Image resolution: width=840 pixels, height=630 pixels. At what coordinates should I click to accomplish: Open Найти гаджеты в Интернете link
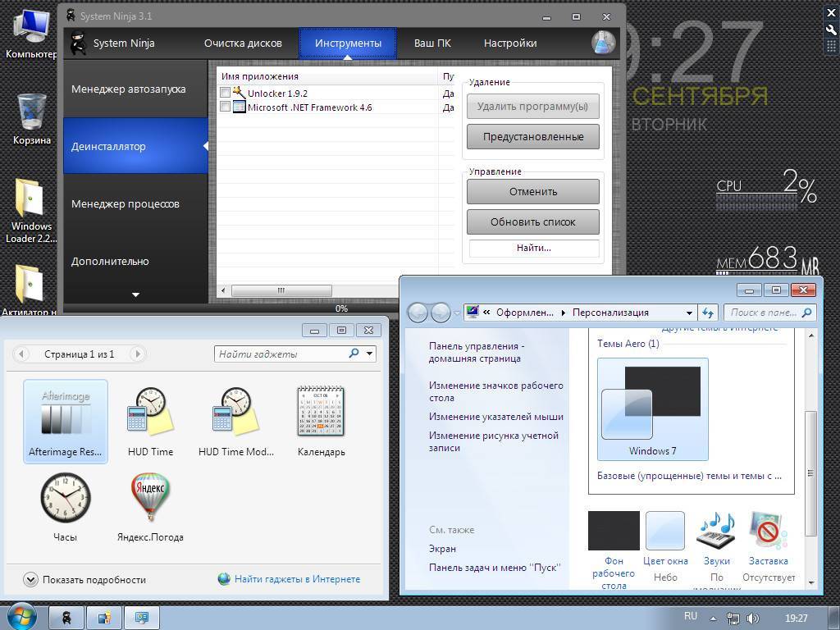point(297,579)
